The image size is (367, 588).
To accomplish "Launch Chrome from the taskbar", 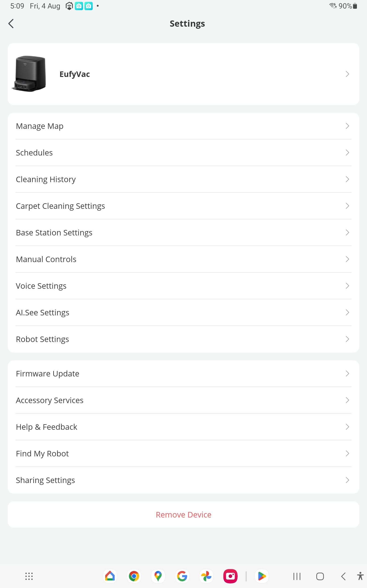I will [134, 576].
